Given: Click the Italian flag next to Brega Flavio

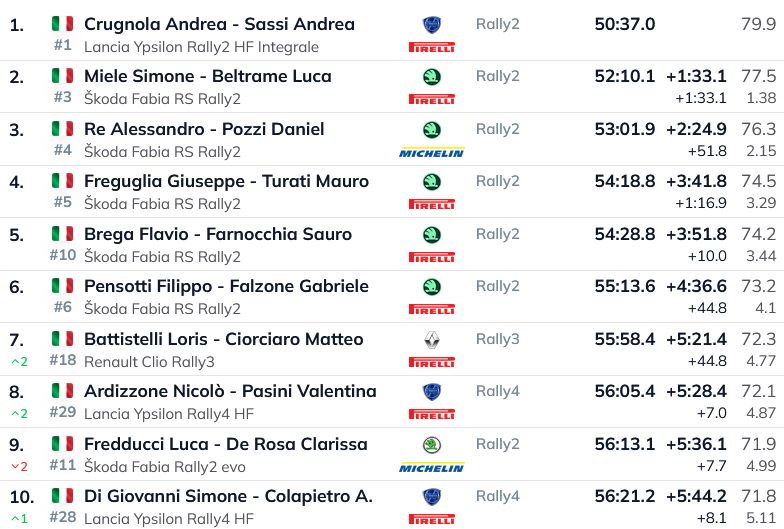Looking at the screenshot, I should tap(63, 234).
